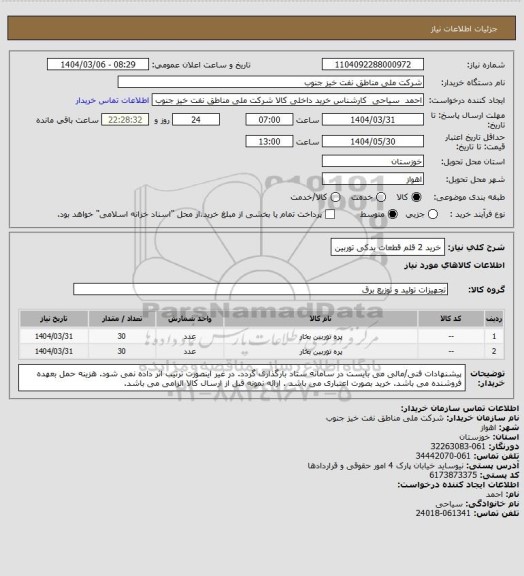524x576 pixels.
Task: Click the fax number 32263083-061
Action: pos(458,446)
